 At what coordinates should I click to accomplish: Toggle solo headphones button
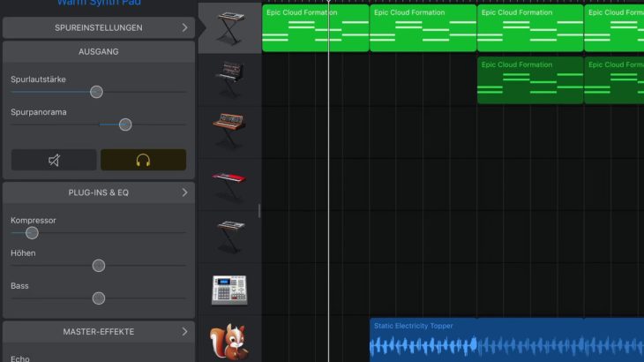click(x=143, y=160)
